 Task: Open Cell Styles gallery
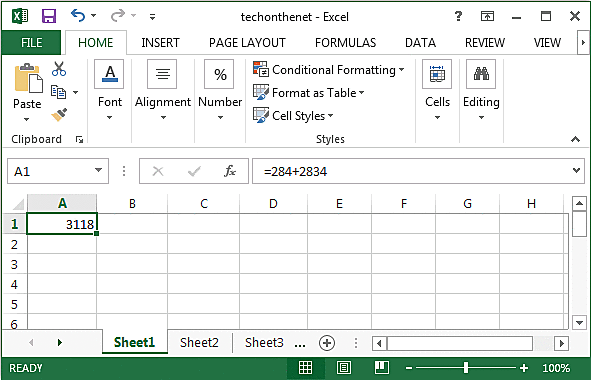293,116
